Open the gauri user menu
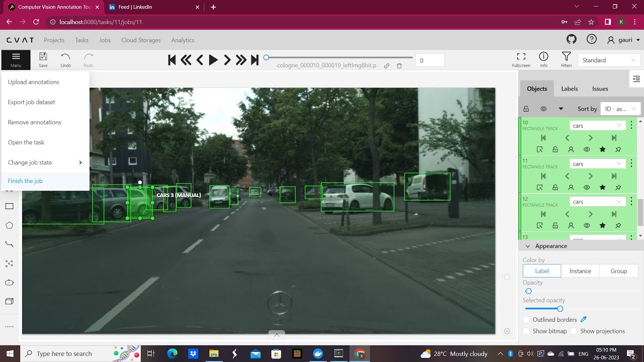This screenshot has height=362, width=644. click(624, 40)
